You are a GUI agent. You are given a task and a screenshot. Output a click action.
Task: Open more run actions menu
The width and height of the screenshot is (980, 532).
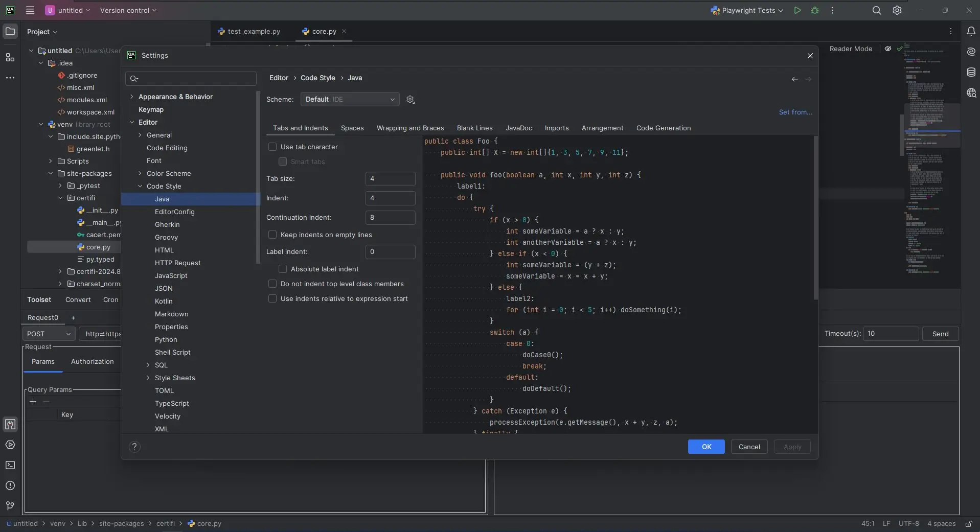832,10
